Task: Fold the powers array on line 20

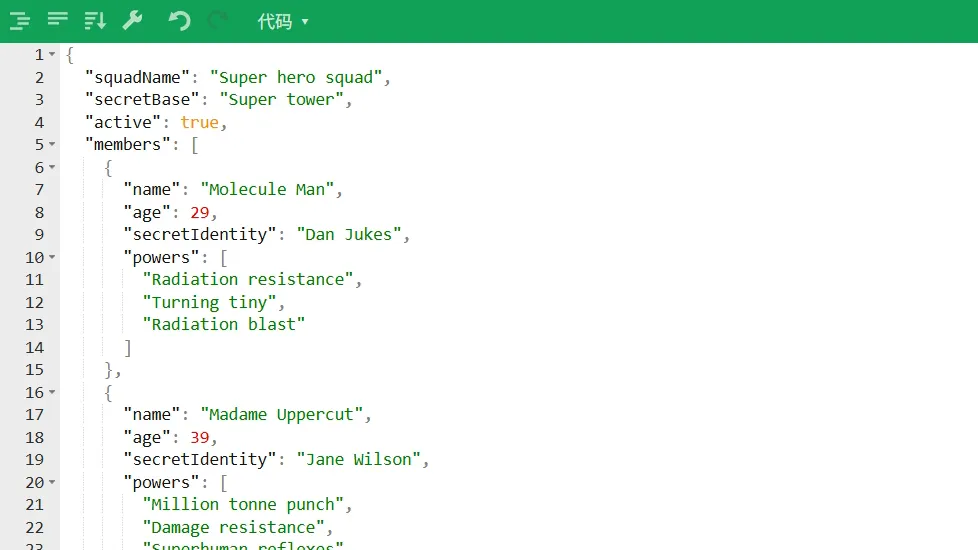Action: pyautogui.click(x=52, y=482)
